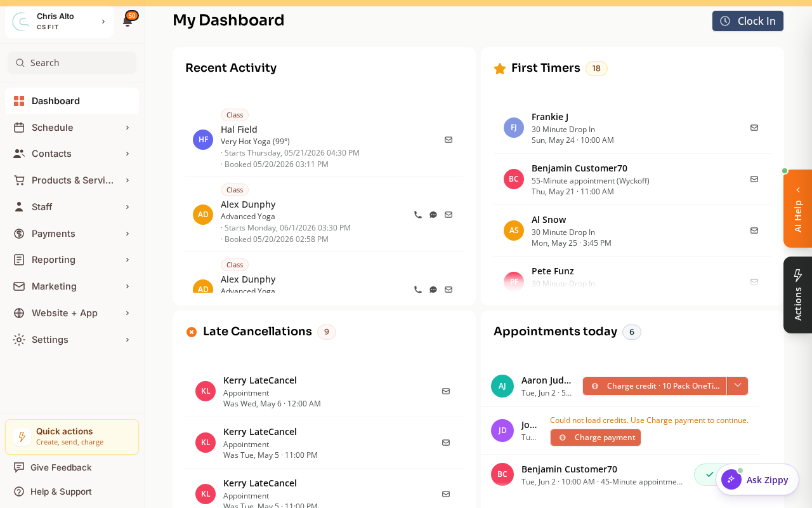
Task: Expand the Website + App chevron
Action: pyautogui.click(x=128, y=313)
